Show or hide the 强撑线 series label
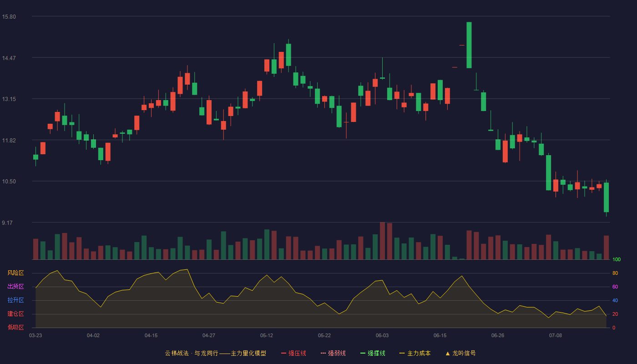637x364 pixels. pos(376,353)
